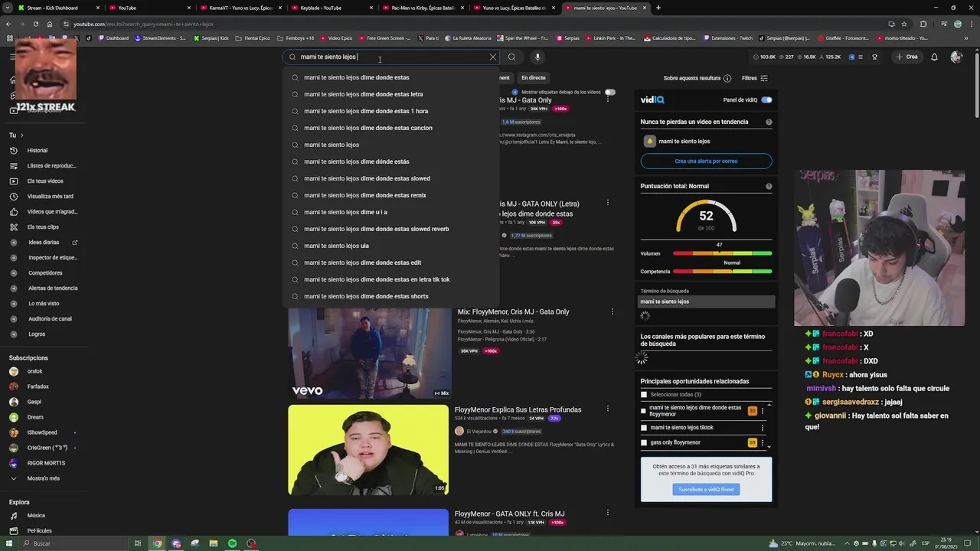Open the Filtres options
The image size is (980, 551).
[755, 78]
